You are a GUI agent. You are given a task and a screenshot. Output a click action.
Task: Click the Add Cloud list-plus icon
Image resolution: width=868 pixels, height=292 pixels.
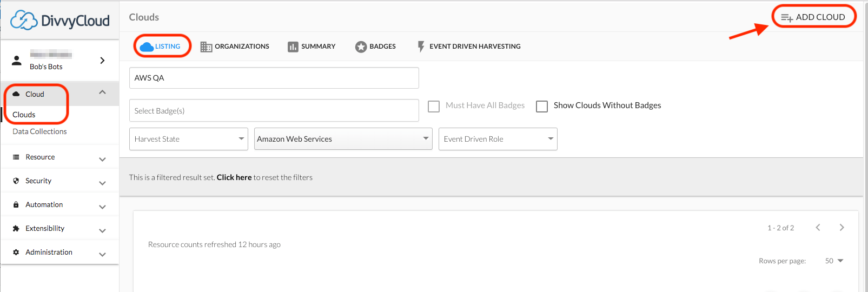click(787, 18)
